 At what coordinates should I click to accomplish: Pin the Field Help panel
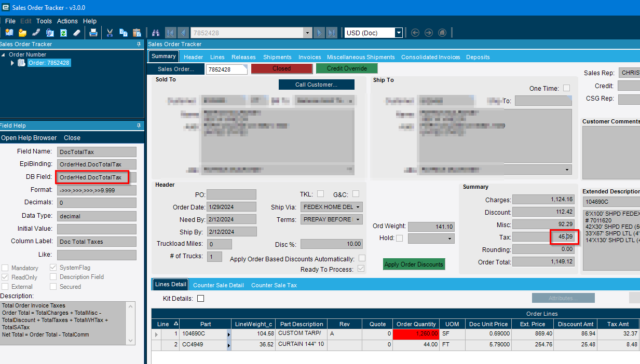139,125
